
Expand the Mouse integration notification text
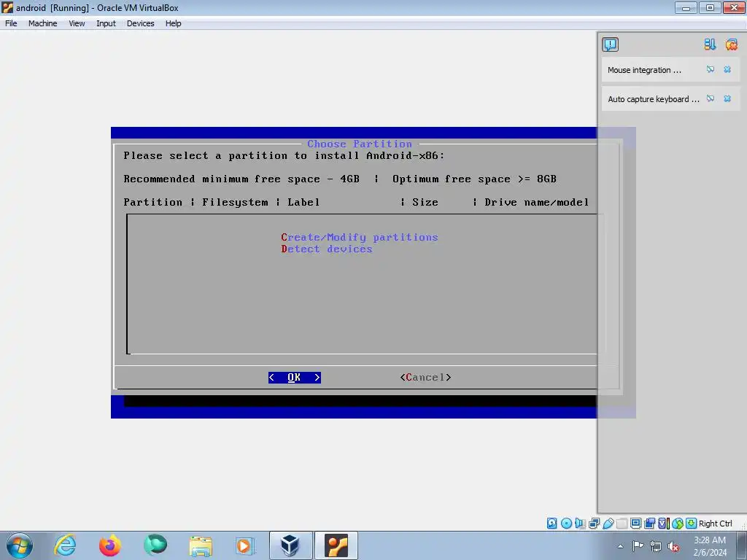coord(644,70)
